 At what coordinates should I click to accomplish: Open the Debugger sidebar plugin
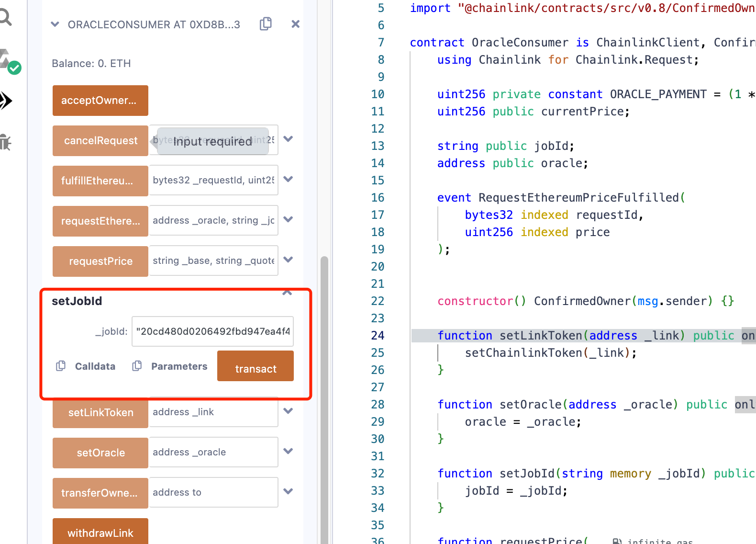click(6, 142)
